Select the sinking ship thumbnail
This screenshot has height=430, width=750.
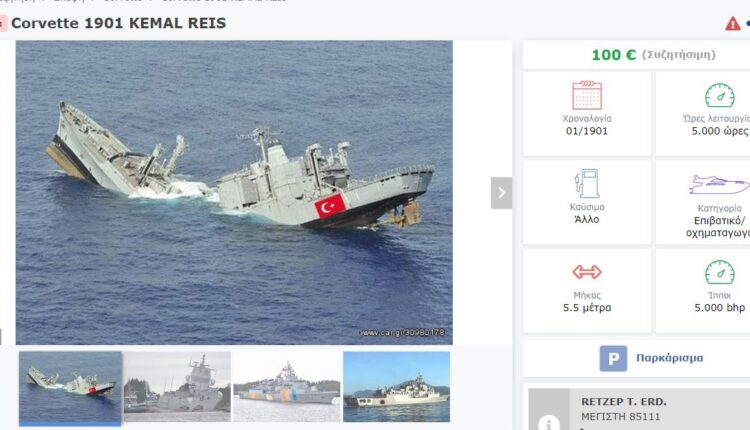(x=70, y=387)
